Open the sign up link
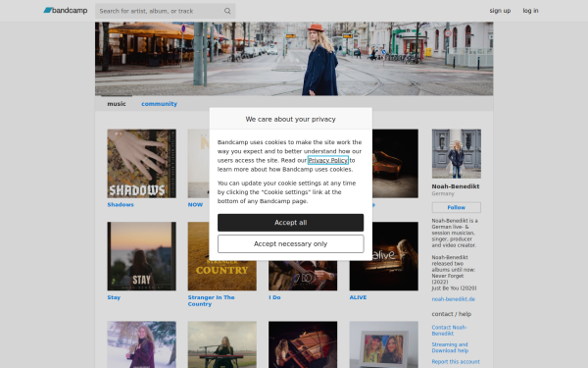 click(500, 11)
